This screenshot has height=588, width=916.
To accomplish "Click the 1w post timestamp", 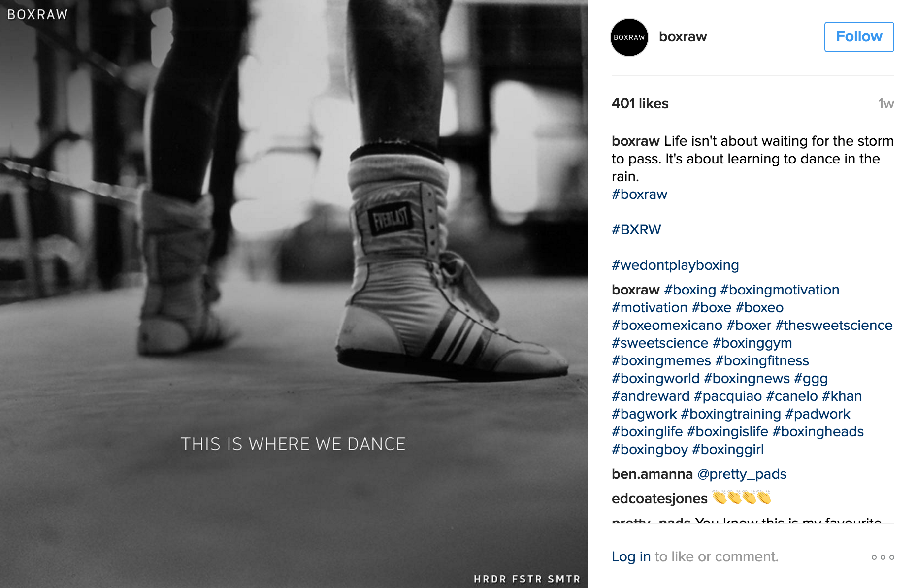I will 886,104.
